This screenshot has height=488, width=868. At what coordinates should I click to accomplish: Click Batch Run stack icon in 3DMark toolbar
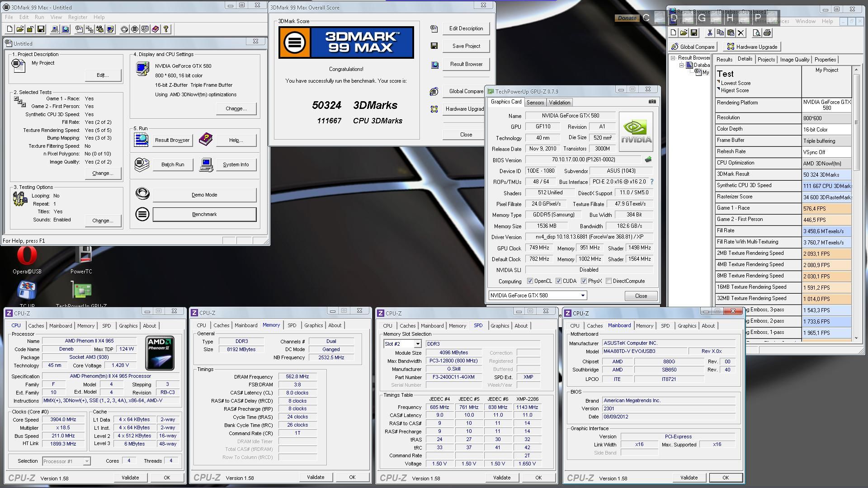click(x=145, y=29)
